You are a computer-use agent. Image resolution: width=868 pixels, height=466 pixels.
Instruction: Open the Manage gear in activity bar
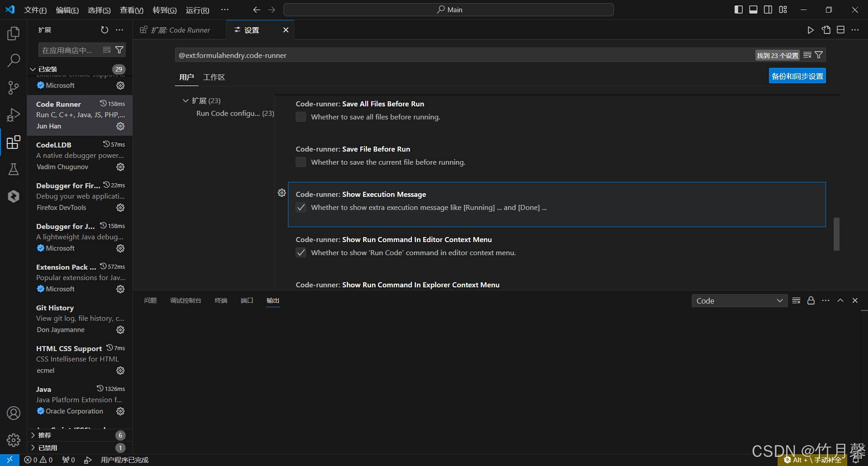pyautogui.click(x=14, y=440)
